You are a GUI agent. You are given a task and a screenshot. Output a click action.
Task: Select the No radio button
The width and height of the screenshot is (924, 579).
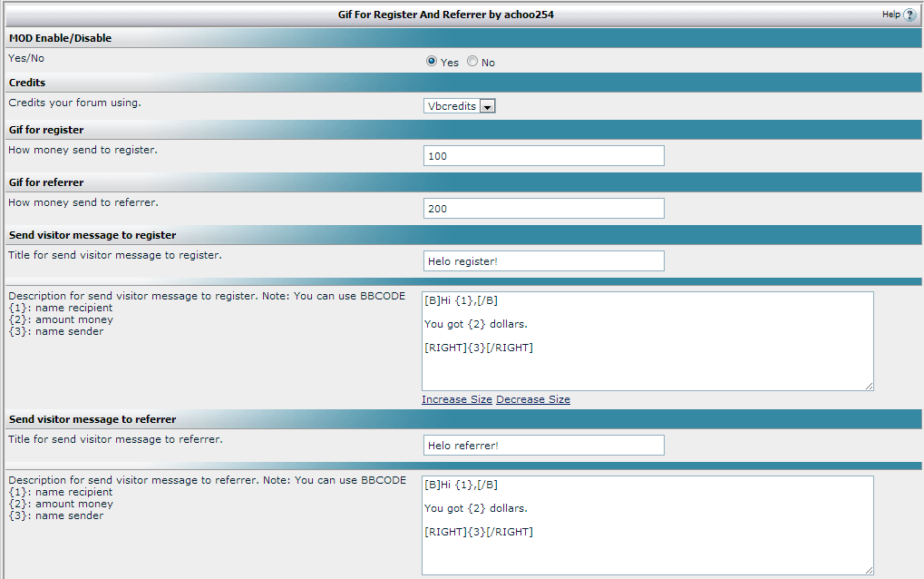pos(472,62)
